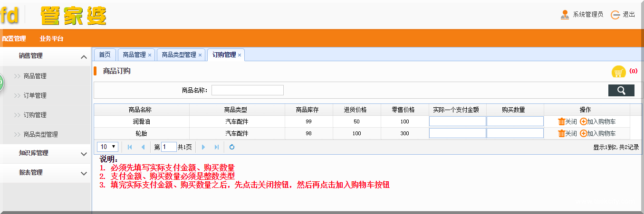Open the shopping cart icon
The height and width of the screenshot is (214, 644).
618,72
